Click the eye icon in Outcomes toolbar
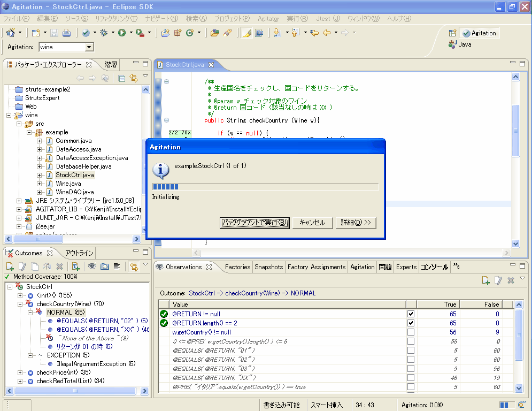This screenshot has width=532, height=411. [x=92, y=267]
